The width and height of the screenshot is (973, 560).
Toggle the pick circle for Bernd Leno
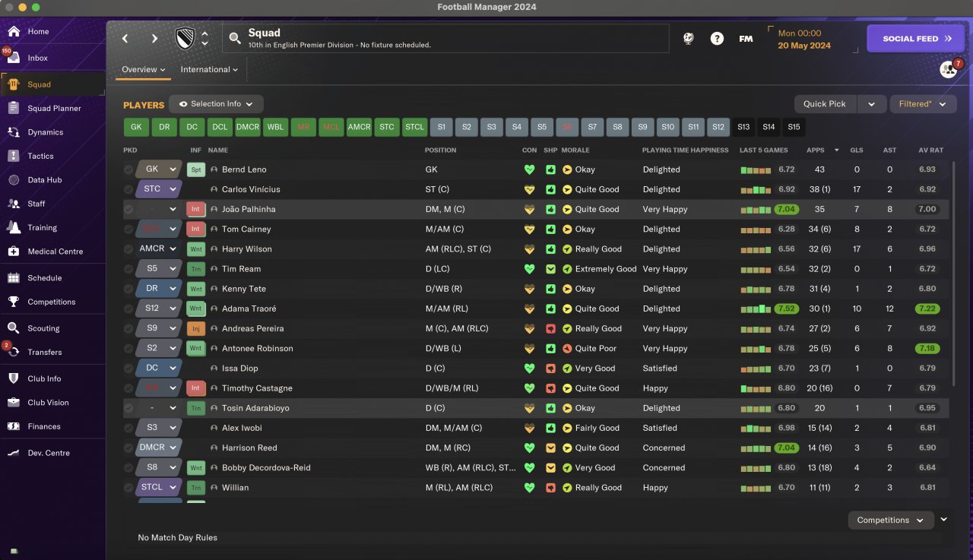click(x=128, y=169)
